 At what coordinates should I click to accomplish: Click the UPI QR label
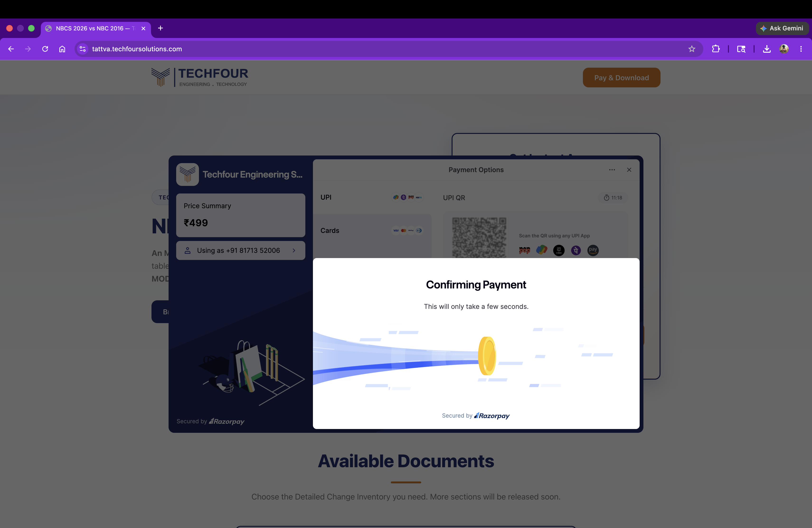[x=454, y=198]
